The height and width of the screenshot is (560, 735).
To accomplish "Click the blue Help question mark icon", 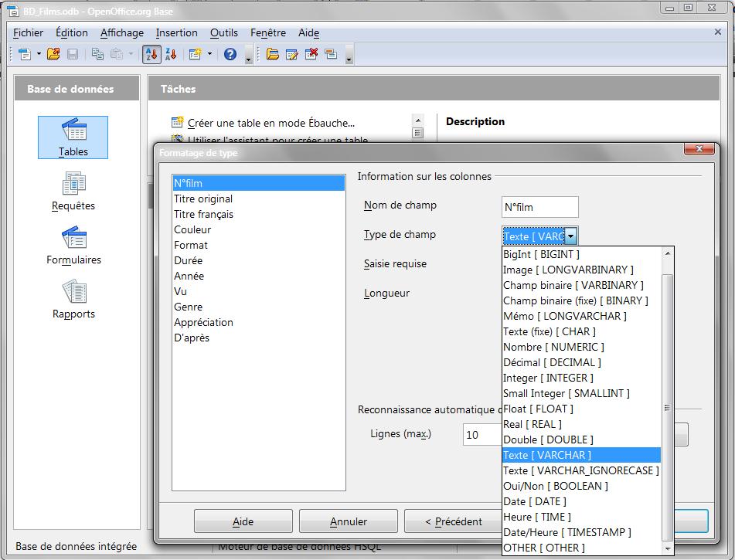I will (x=230, y=54).
